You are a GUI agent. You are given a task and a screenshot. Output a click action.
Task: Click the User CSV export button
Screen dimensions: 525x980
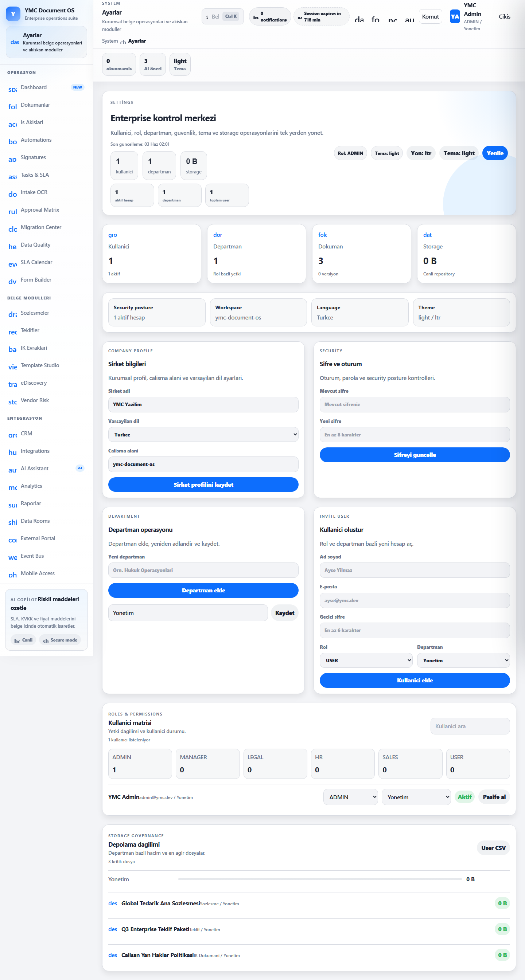pos(493,848)
